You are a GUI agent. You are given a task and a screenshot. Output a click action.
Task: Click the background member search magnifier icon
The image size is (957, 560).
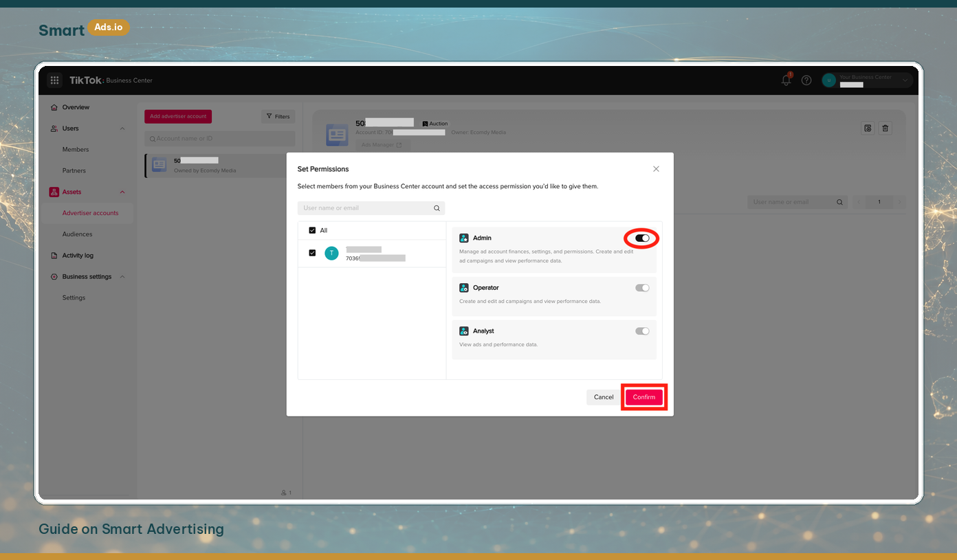click(x=839, y=202)
